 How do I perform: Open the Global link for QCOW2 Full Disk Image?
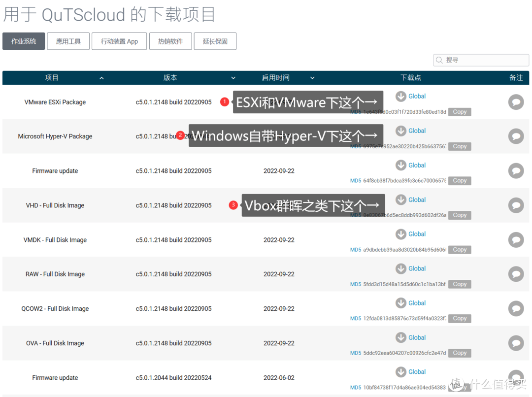click(417, 303)
